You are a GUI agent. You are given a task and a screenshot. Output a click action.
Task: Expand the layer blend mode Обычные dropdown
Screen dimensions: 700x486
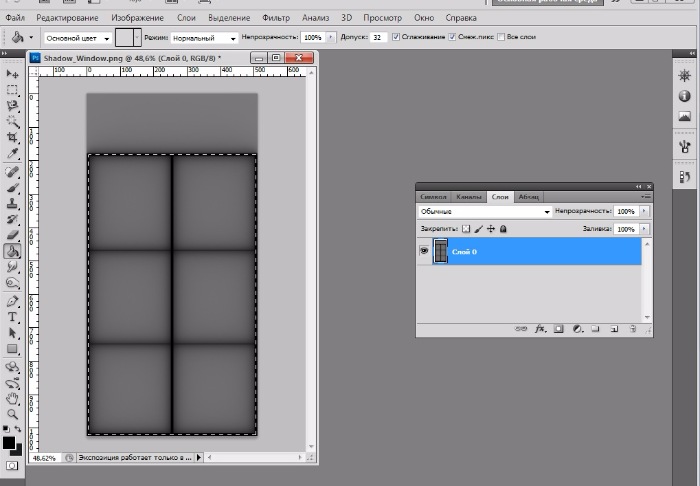click(x=485, y=212)
